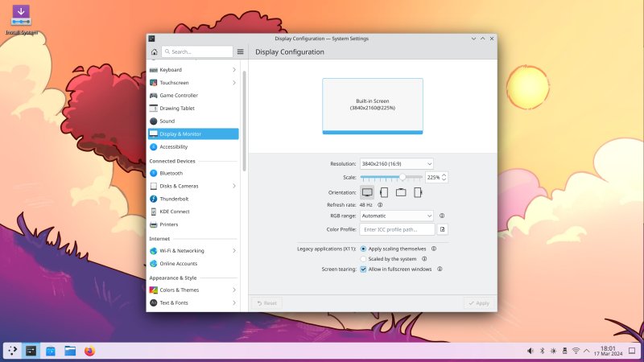Open the Dolphin file manager in taskbar

[70, 351]
